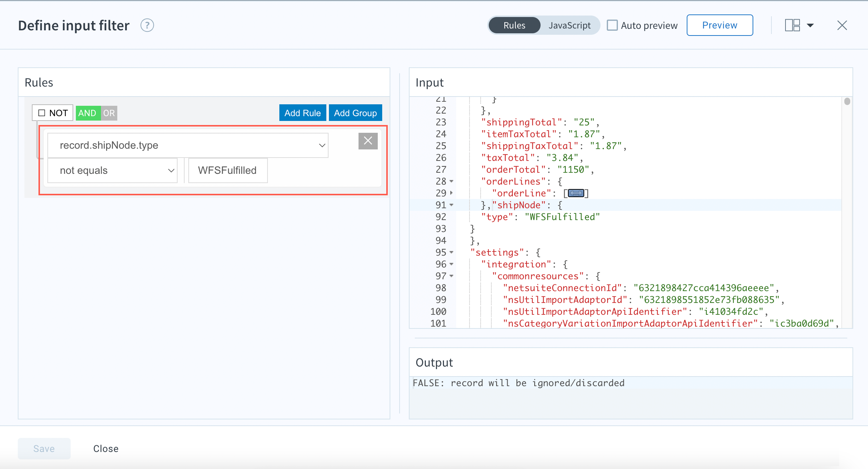Open the not equals operator dropdown
868x469 pixels.
tap(112, 171)
